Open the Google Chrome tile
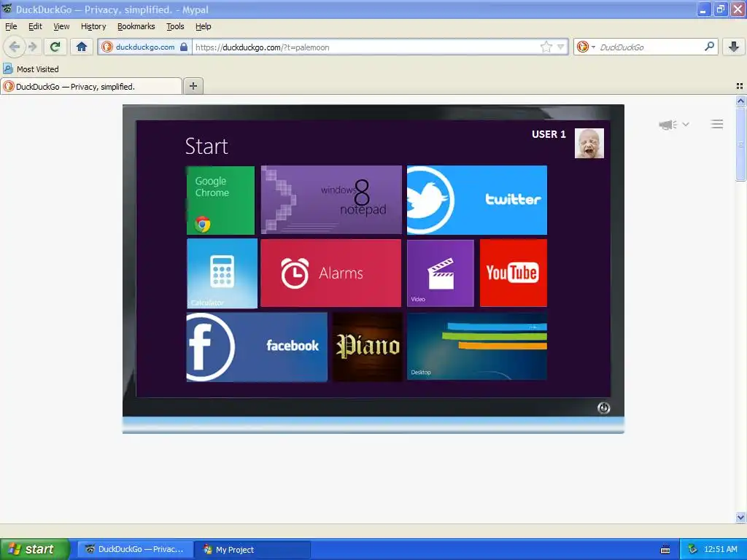The width and height of the screenshot is (747, 560). (x=220, y=201)
